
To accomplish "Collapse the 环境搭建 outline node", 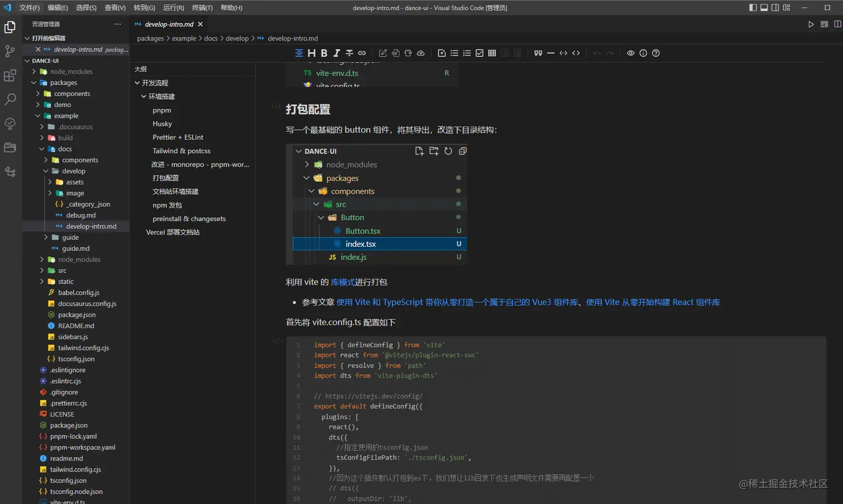I will (143, 96).
